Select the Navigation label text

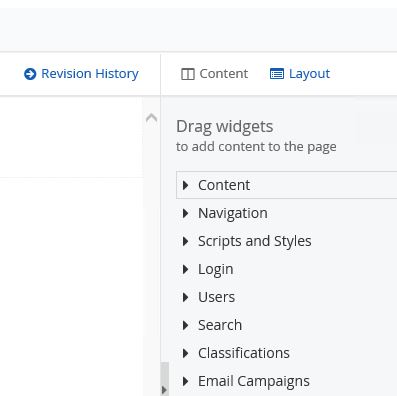233,213
